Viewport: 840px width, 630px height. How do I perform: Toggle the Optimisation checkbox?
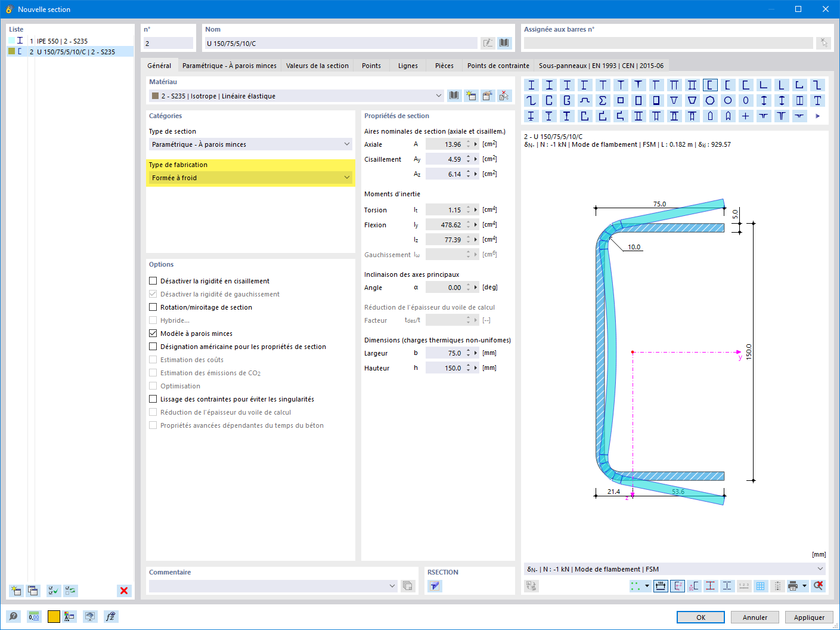[x=153, y=386]
